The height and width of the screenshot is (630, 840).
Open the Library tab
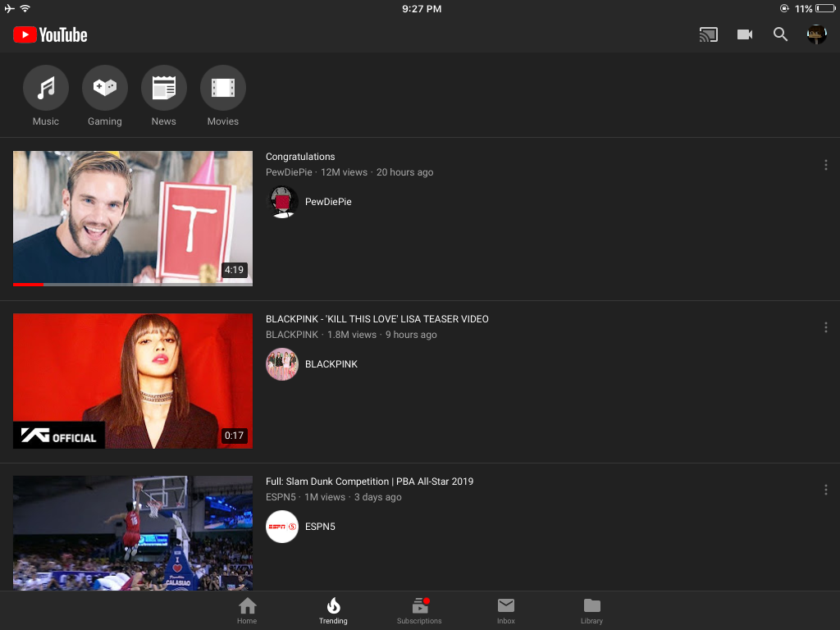(x=592, y=611)
